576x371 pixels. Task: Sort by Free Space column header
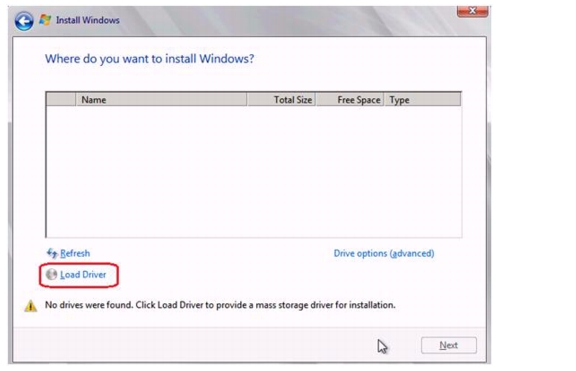point(350,100)
